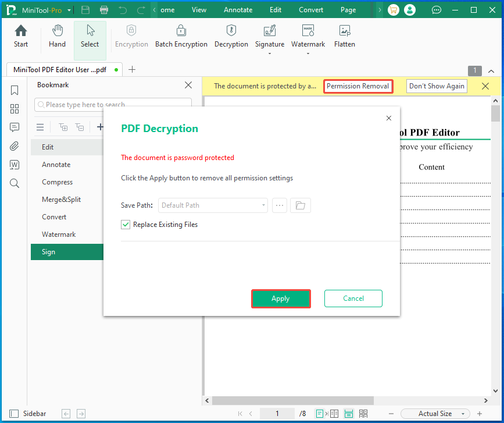Image resolution: width=504 pixels, height=423 pixels.
Task: Expand the Watermark dropdown arrow
Action: coord(308,54)
